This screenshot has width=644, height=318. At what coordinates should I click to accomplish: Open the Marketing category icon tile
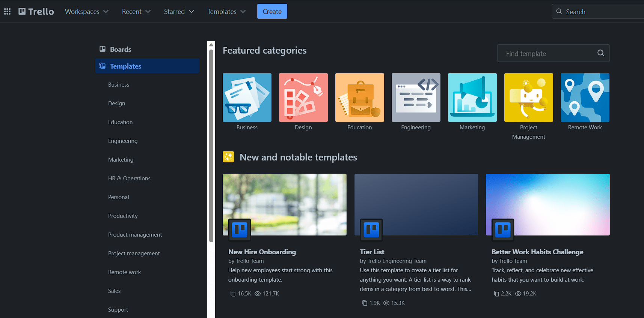coord(472,97)
